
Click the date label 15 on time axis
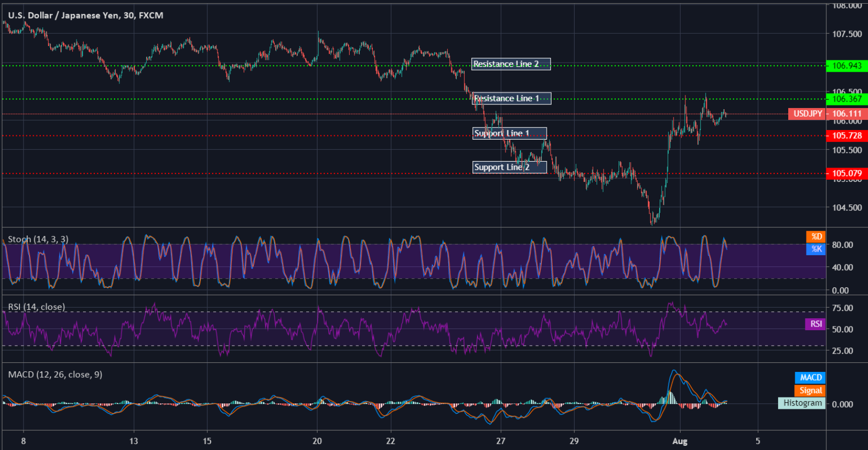207,441
